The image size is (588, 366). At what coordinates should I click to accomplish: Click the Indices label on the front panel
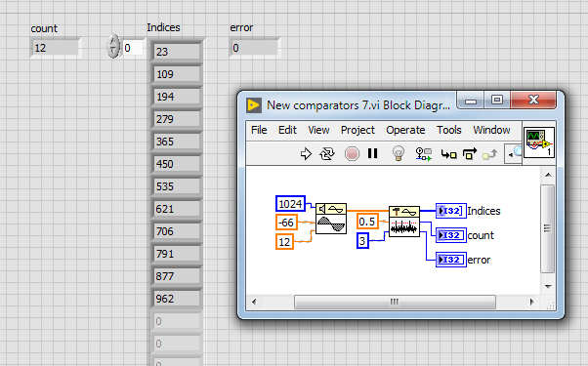(x=163, y=27)
